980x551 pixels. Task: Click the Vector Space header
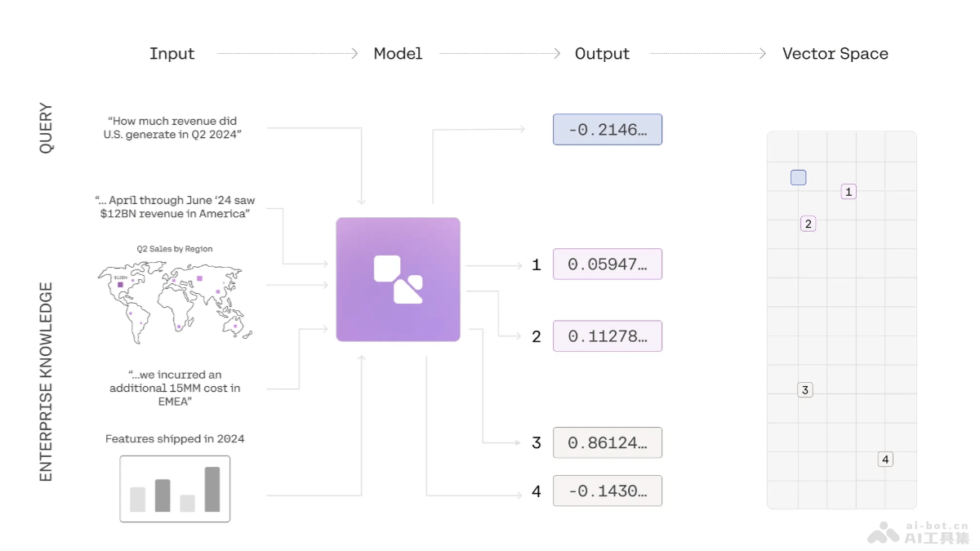pos(835,54)
